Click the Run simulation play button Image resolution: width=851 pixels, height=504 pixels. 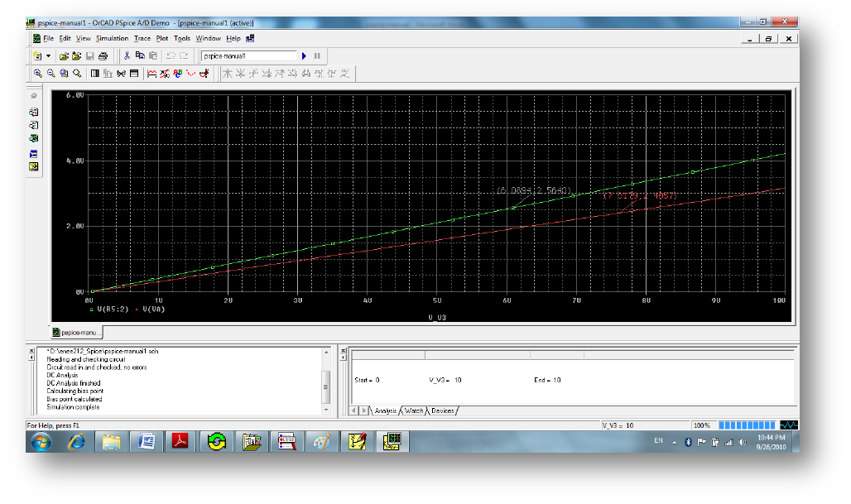305,56
